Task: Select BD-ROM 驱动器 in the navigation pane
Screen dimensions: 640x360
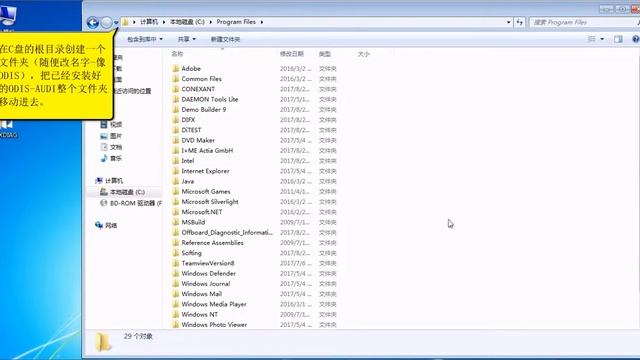Action: (131, 203)
